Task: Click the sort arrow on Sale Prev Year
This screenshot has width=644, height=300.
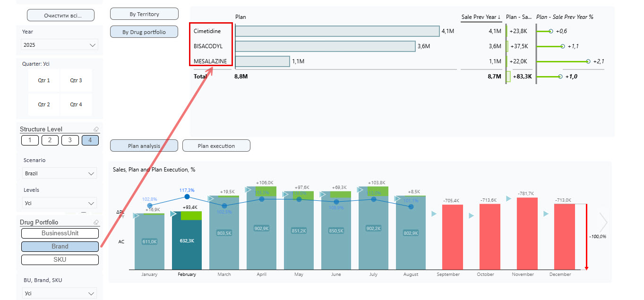Action: pyautogui.click(x=499, y=17)
